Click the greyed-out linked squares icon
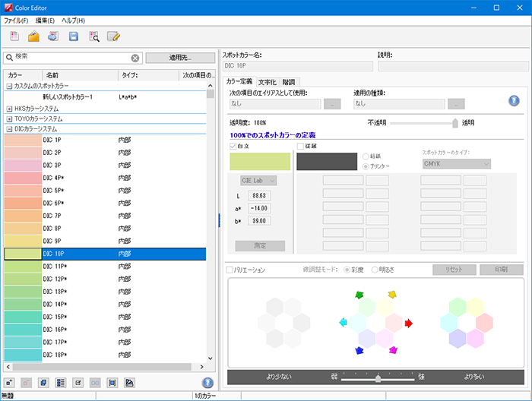The image size is (532, 401). (x=95, y=383)
